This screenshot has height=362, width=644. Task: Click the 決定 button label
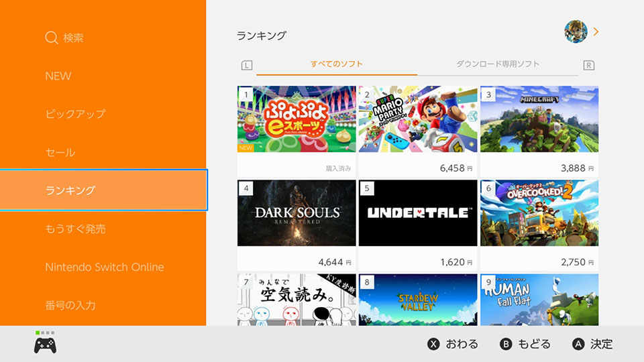coord(602,344)
